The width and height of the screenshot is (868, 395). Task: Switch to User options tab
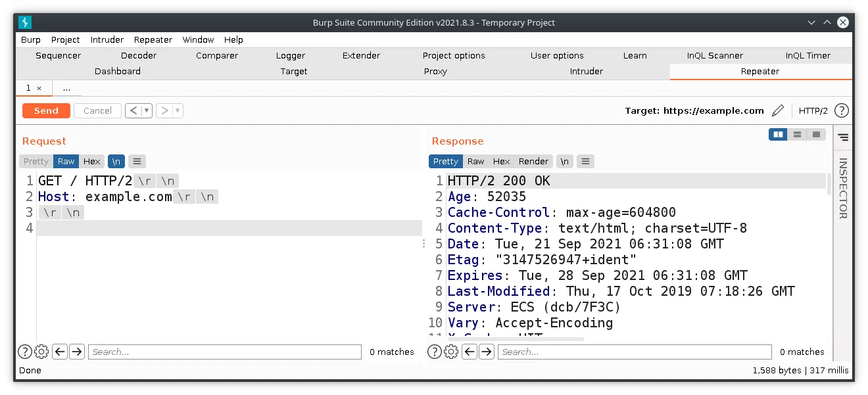click(x=557, y=56)
